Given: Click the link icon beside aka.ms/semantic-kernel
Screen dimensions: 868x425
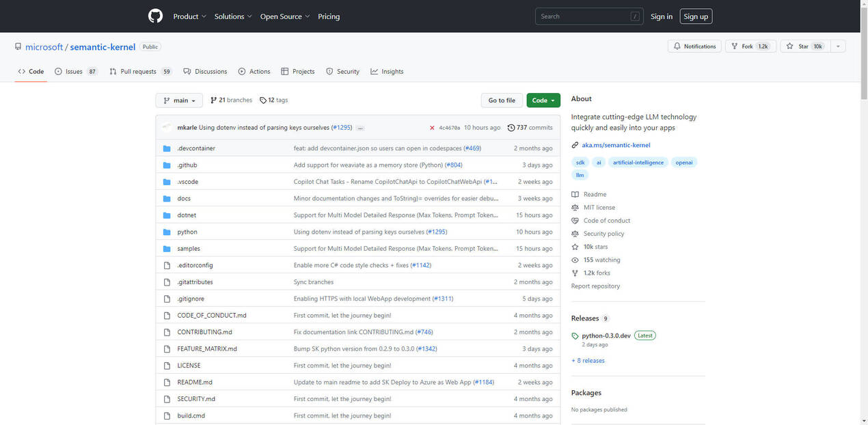Looking at the screenshot, I should (x=575, y=146).
